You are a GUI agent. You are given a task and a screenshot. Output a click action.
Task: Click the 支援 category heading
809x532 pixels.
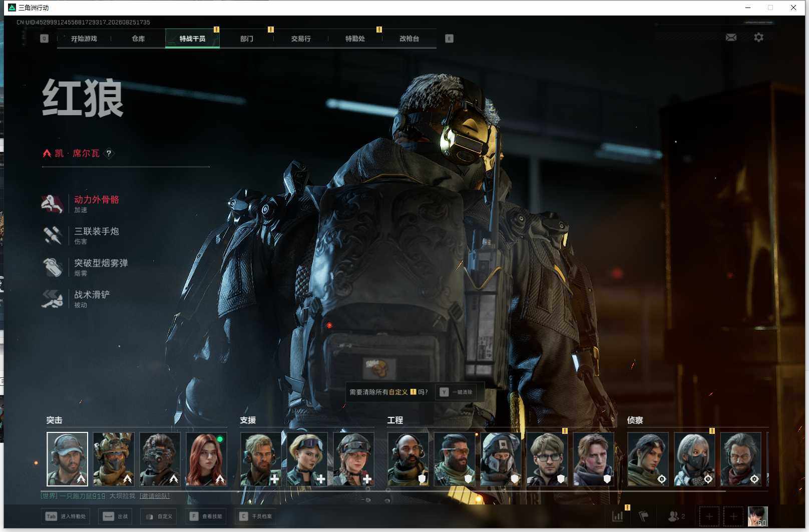click(x=248, y=420)
